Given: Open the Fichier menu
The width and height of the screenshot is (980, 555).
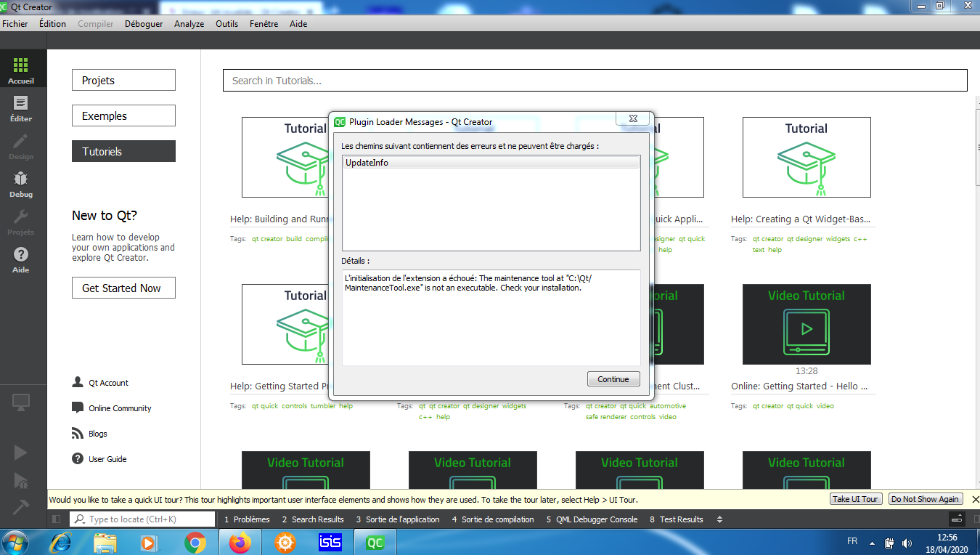Looking at the screenshot, I should point(15,23).
